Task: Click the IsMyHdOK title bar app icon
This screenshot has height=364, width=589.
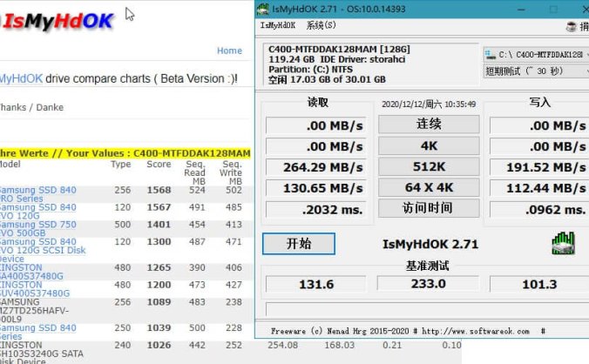Action: (263, 9)
